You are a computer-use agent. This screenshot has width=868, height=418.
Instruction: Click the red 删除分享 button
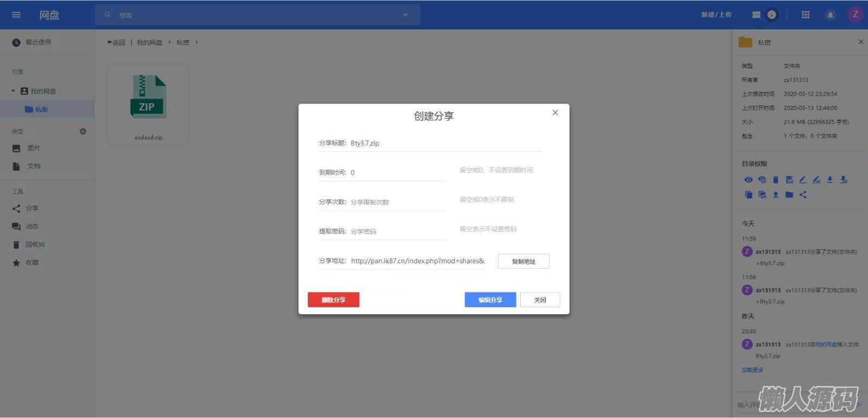(x=333, y=300)
